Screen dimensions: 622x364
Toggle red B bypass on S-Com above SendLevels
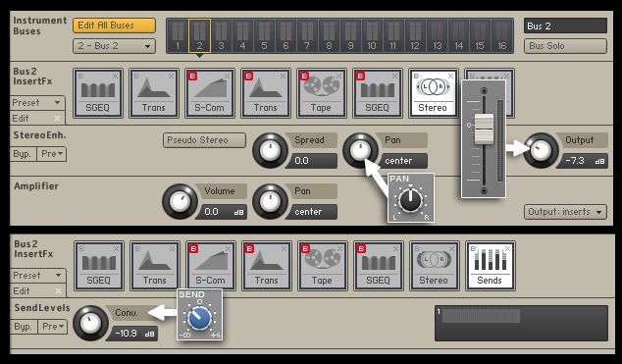click(193, 249)
